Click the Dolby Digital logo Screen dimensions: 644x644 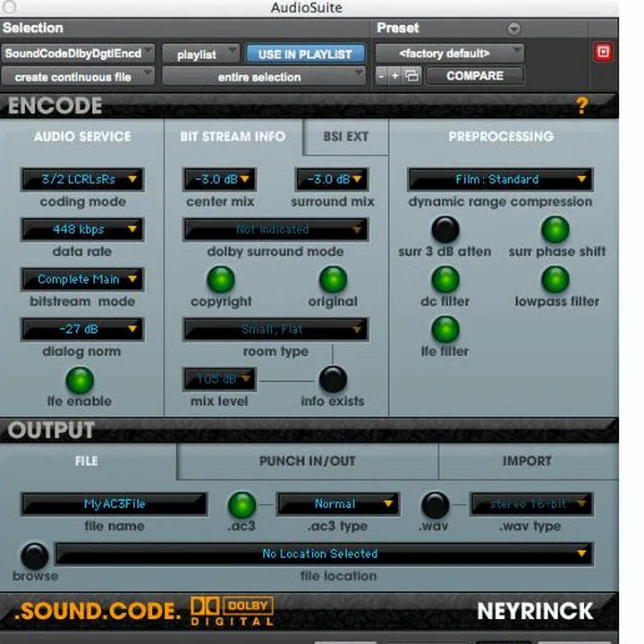232,611
